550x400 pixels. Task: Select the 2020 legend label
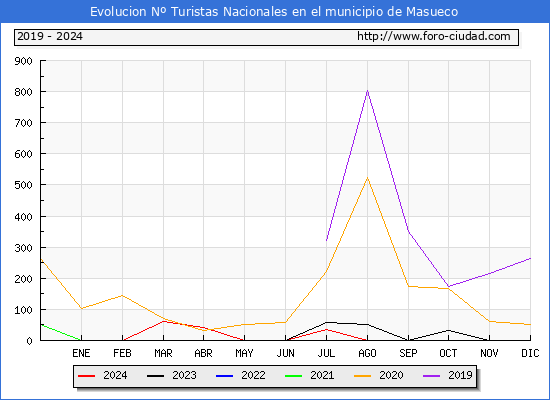[x=391, y=375]
